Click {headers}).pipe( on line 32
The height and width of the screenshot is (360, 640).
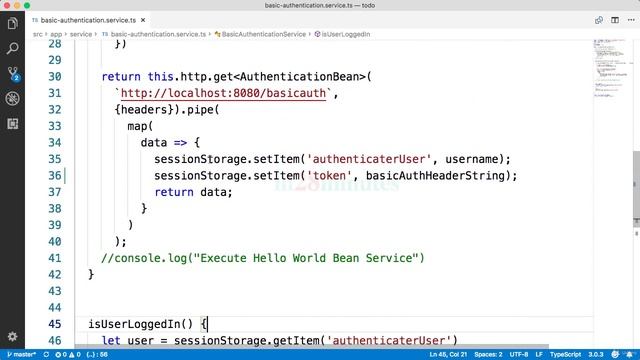click(x=167, y=110)
